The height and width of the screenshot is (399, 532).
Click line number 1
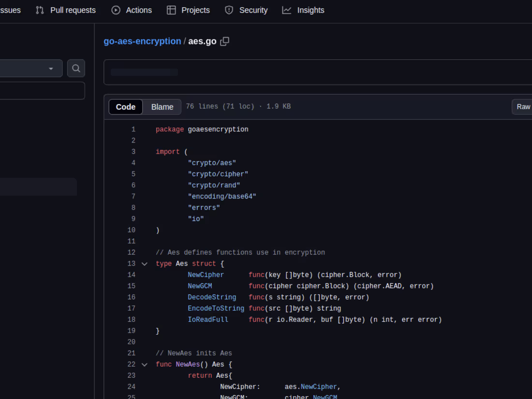133,129
